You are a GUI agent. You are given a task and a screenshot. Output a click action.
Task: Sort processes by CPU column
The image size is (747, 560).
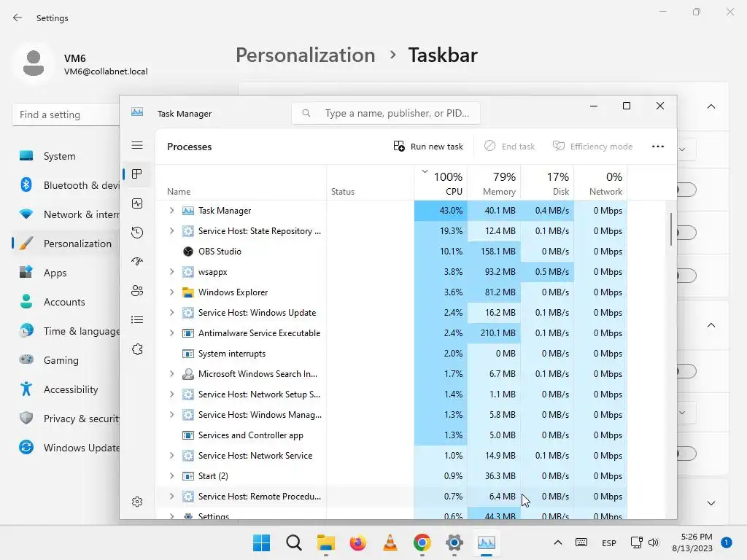[441, 183]
